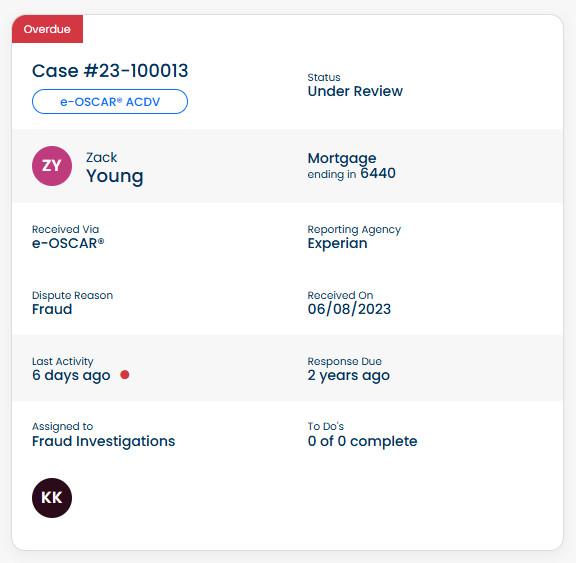Select the Fraud Investigations assignment
The width and height of the screenshot is (576, 563).
[103, 441]
